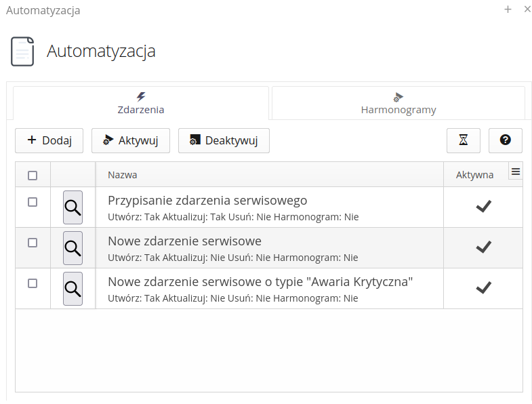532x404 pixels.
Task: Sort by the Nazwa column header
Action: pos(123,175)
